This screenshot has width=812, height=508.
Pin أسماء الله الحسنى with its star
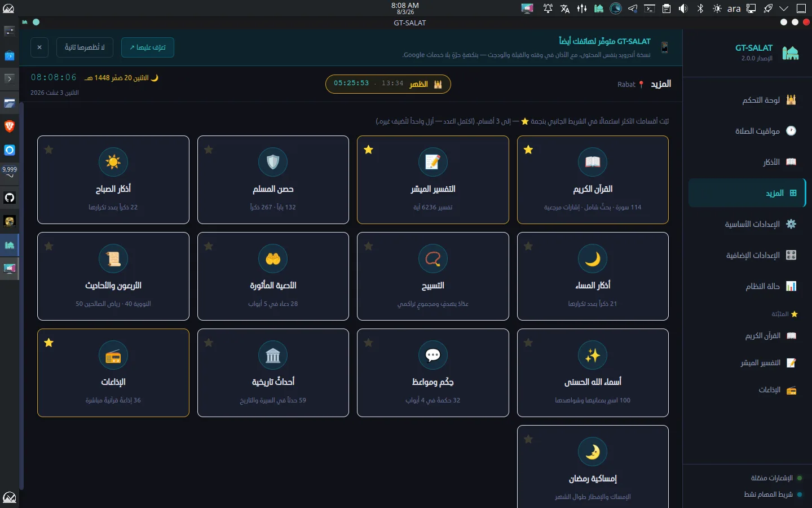[x=528, y=343]
